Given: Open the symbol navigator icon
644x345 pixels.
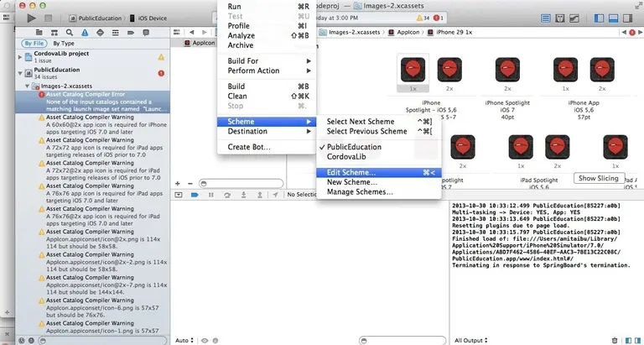Looking at the screenshot, I should (x=55, y=33).
